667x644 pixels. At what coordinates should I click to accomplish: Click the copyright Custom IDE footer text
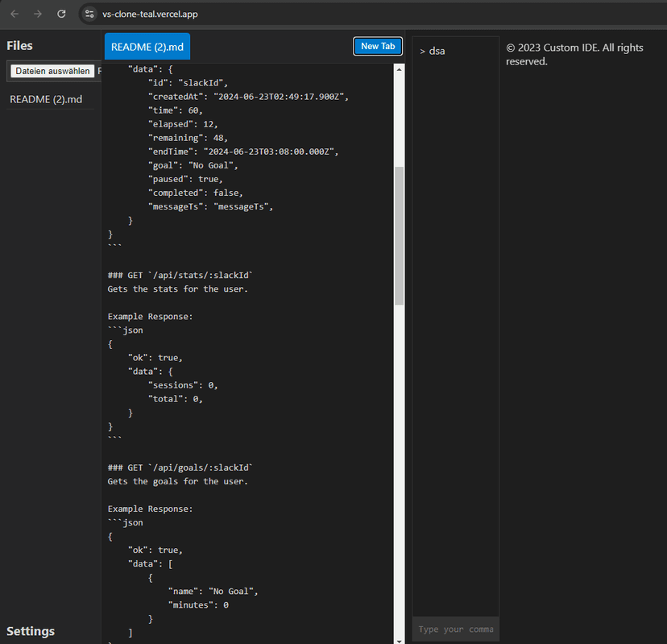[574, 55]
